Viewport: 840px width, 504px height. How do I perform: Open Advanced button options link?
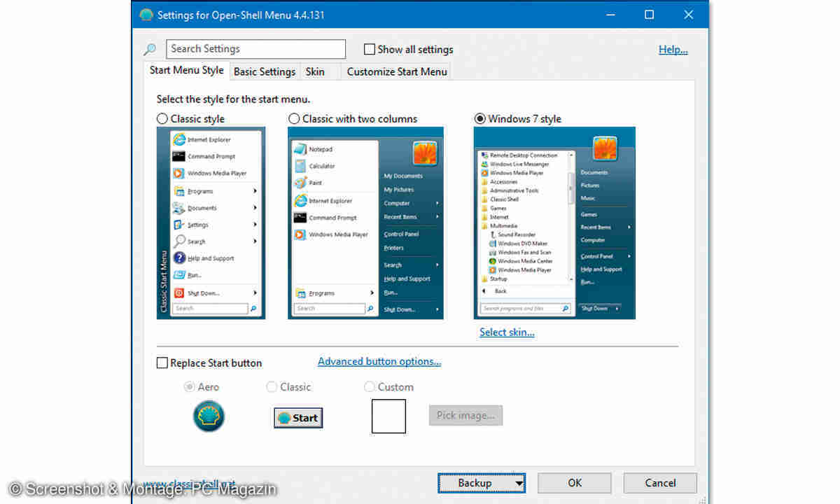click(x=379, y=362)
